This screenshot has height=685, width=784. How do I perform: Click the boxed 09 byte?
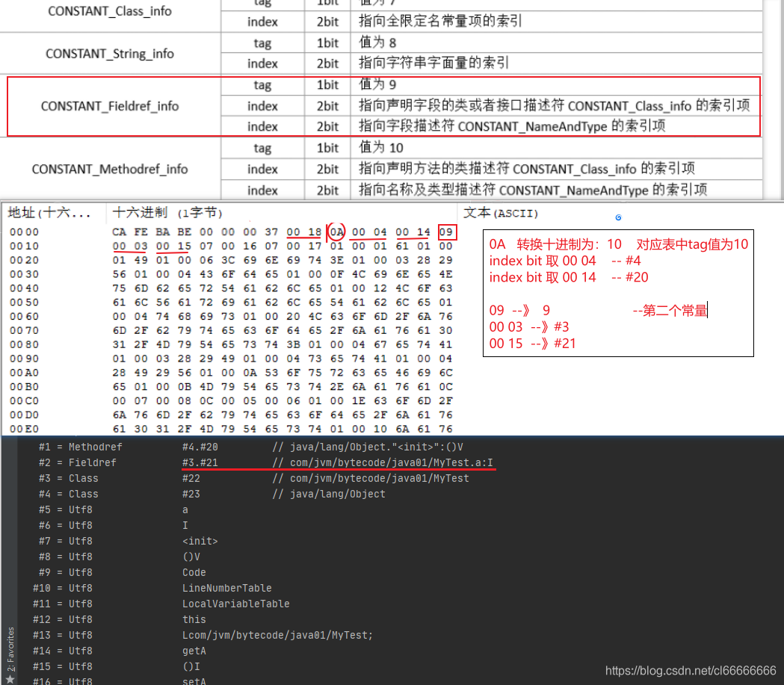pyautogui.click(x=446, y=232)
